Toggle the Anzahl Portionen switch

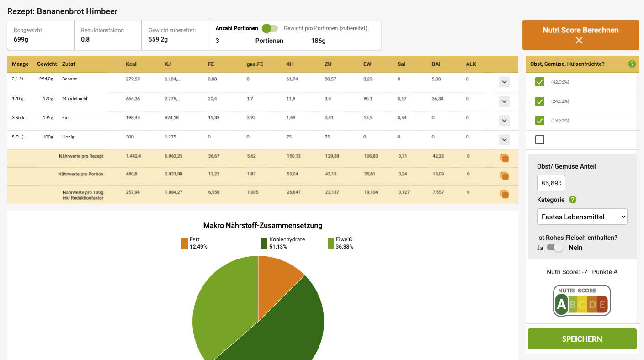tap(270, 28)
